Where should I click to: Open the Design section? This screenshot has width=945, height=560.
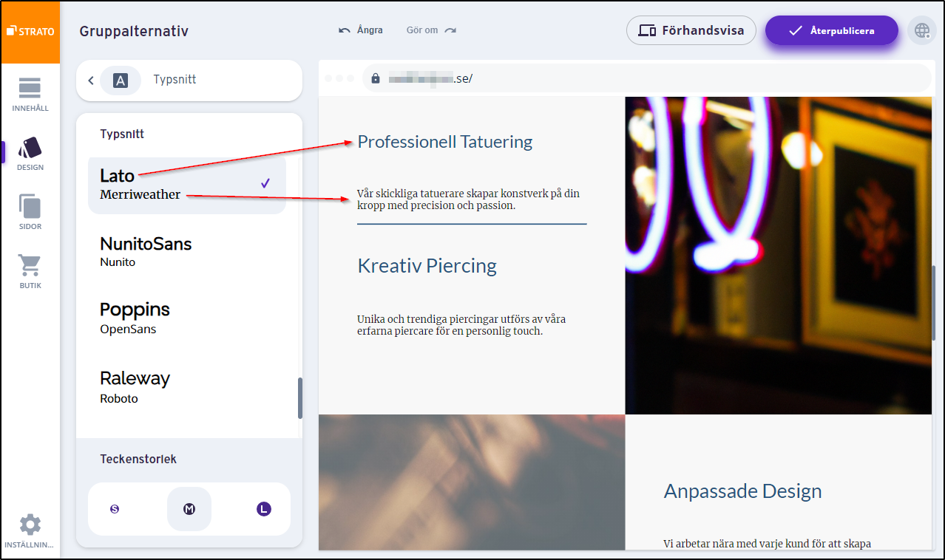pyautogui.click(x=30, y=153)
